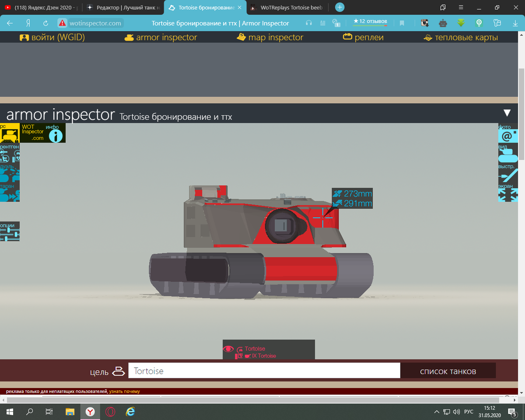This screenshot has width=525, height=420.
Task: Click the цель target search field
Action: (x=264, y=371)
